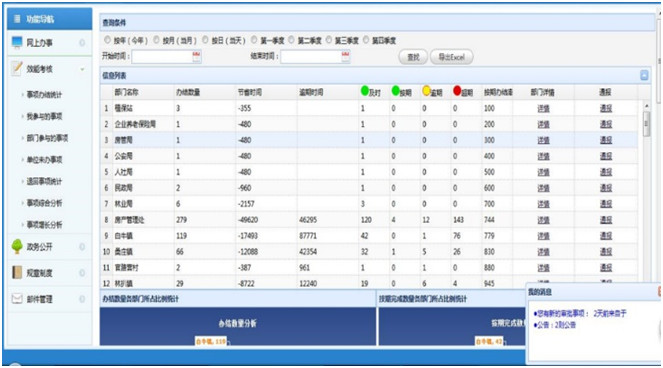Sort by the 部门名称 column header
Viewport: 663px width, 368px height.
point(126,92)
